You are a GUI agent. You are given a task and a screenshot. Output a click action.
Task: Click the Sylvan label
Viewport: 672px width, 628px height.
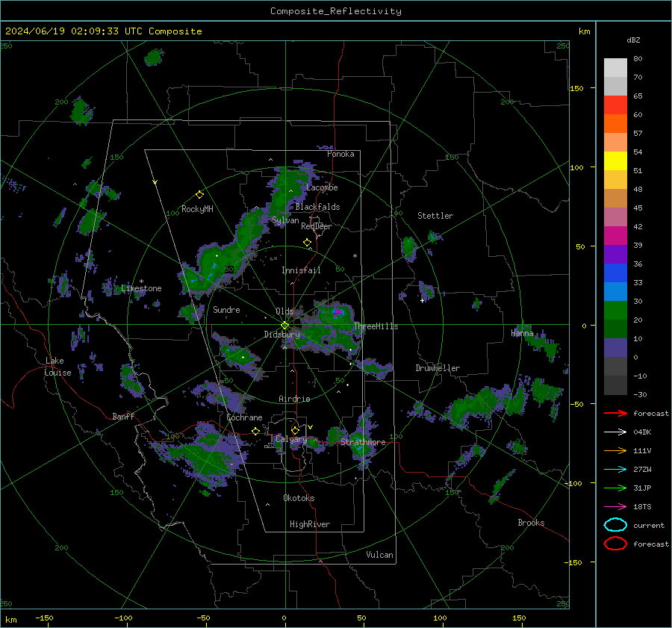[285, 220]
